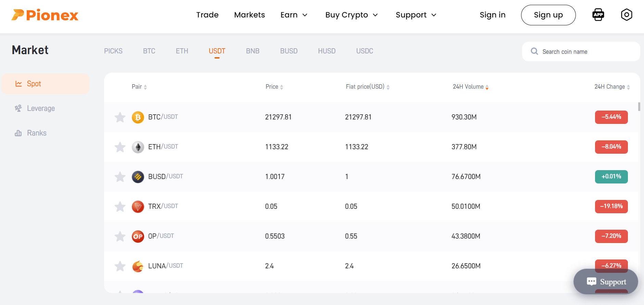
Task: Switch to the BUSD tab
Action: tap(289, 51)
